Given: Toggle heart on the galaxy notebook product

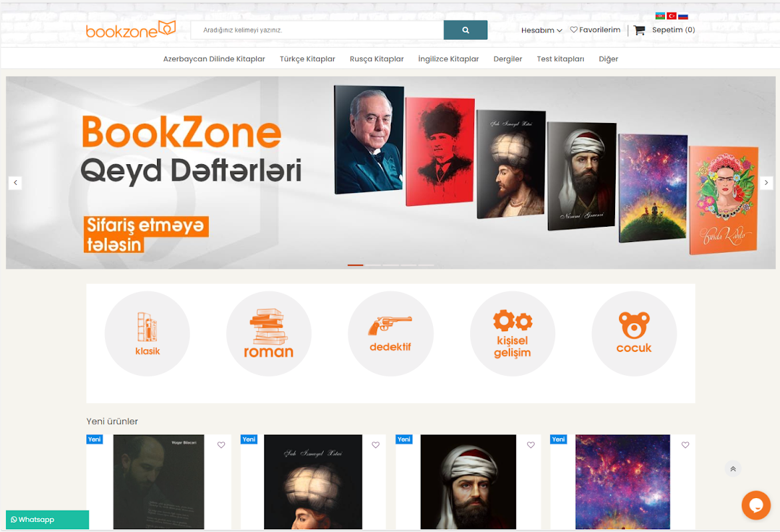Looking at the screenshot, I should (x=685, y=445).
